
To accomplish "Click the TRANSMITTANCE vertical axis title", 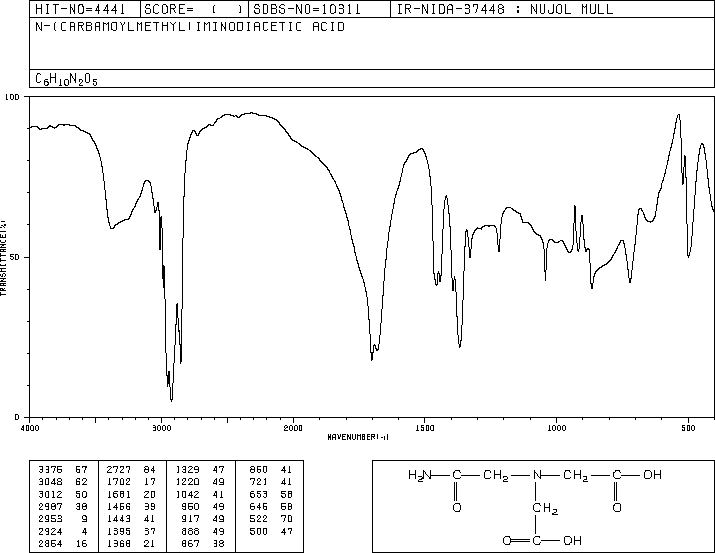I will pyautogui.click(x=3, y=258).
